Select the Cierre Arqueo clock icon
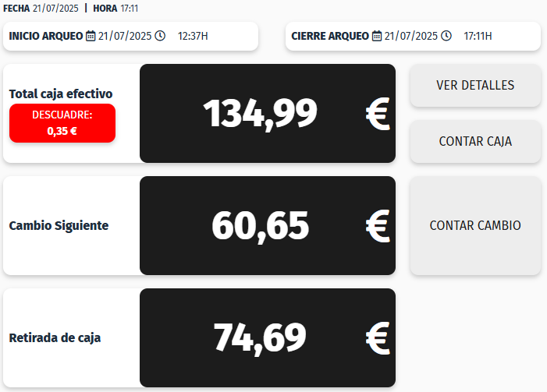 click(446, 36)
